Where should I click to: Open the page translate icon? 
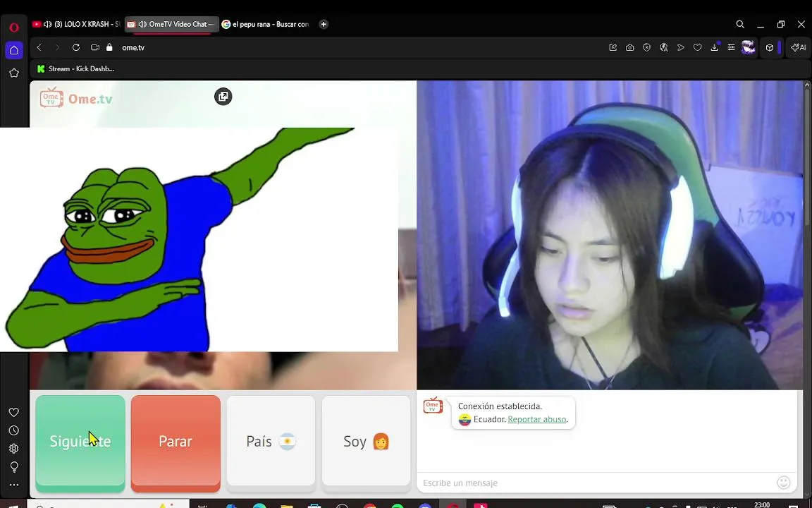(664, 47)
